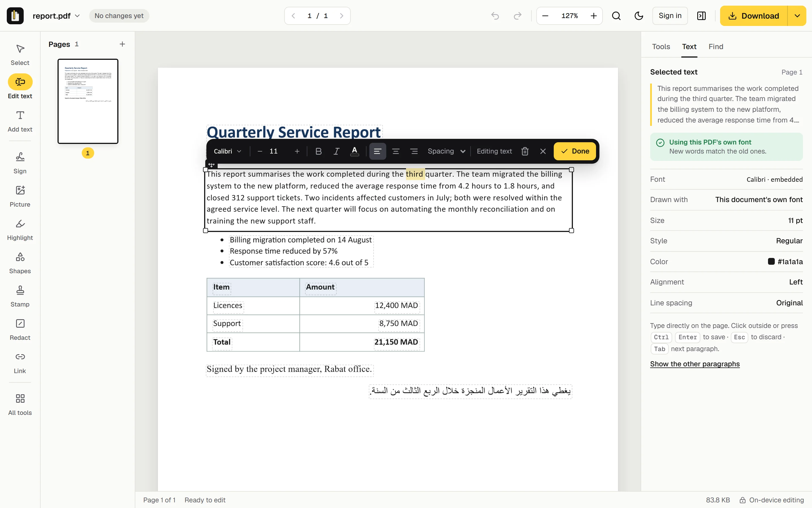Set alignment to left

[x=378, y=151]
